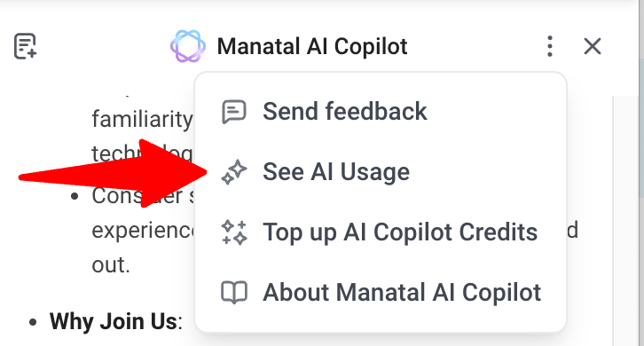Click the Manatal AI Copilot orbit logo
This screenshot has width=644, height=346.
pos(188,46)
